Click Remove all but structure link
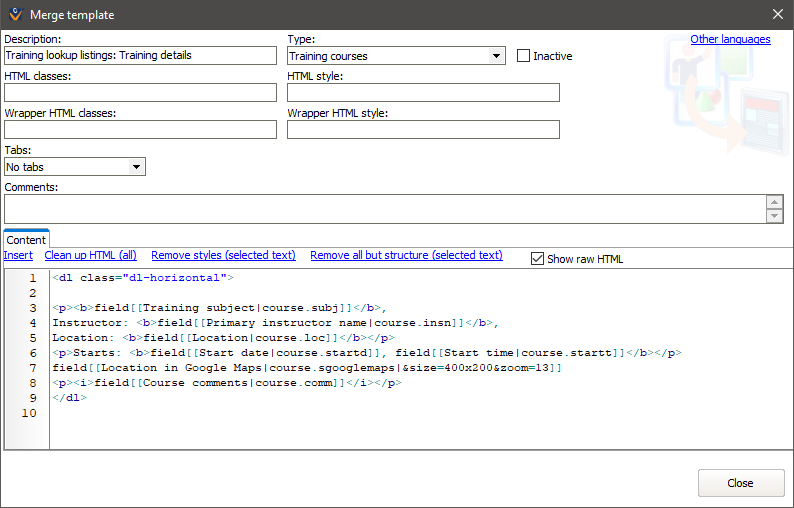794x508 pixels. pyautogui.click(x=406, y=255)
